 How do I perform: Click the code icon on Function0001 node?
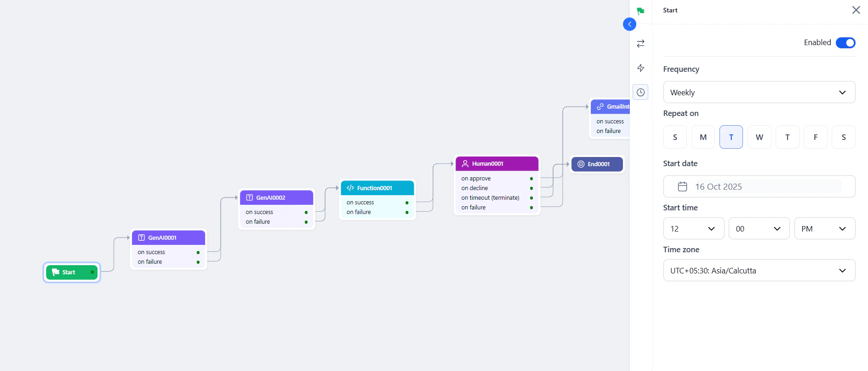[x=350, y=188]
